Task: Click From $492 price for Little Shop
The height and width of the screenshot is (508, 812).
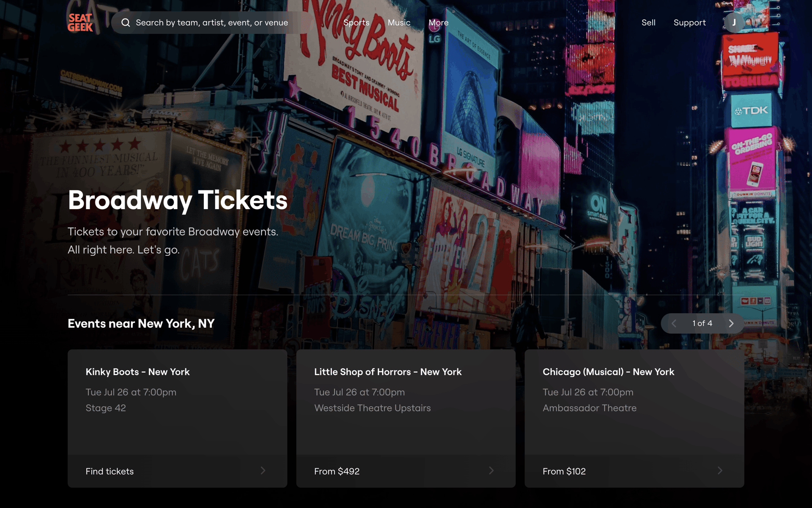Action: click(337, 471)
